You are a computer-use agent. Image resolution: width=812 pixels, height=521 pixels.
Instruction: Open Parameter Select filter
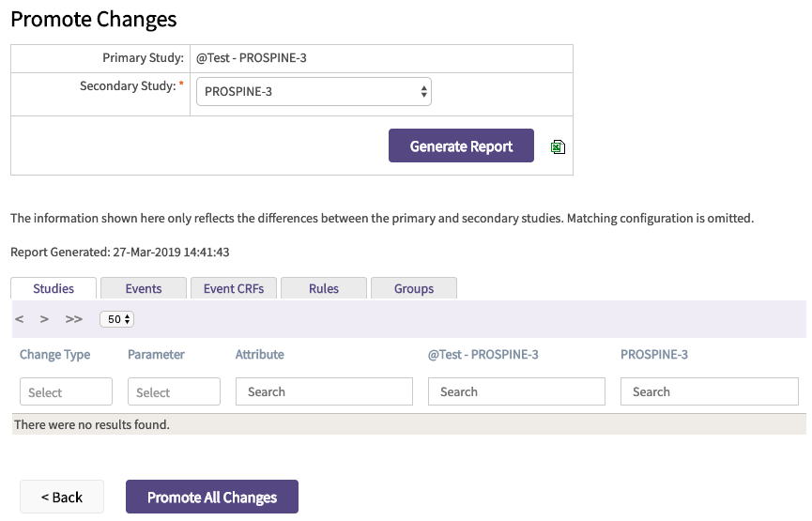click(x=174, y=391)
